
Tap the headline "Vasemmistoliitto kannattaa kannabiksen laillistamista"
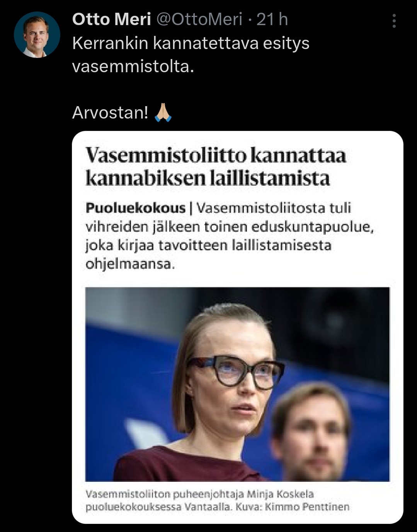pyautogui.click(x=215, y=167)
